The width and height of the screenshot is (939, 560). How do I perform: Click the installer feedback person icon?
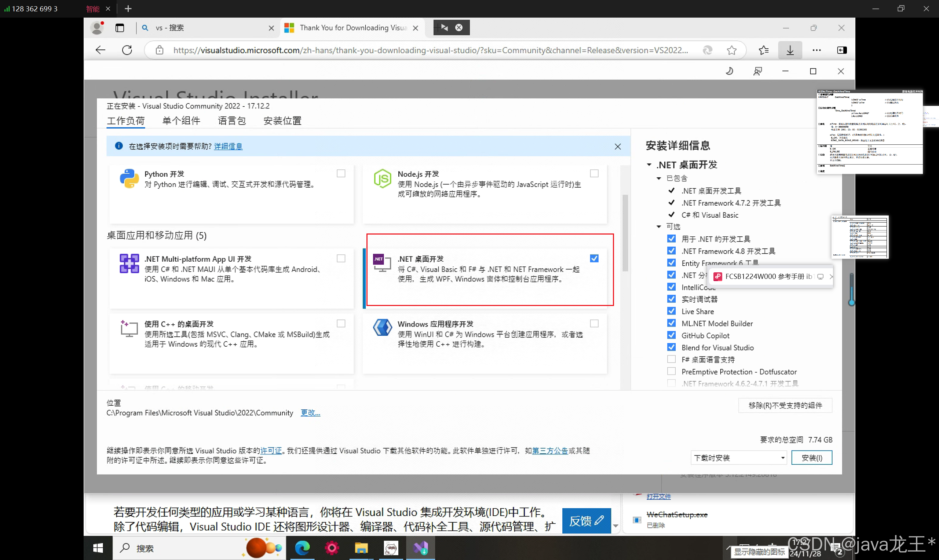click(757, 71)
